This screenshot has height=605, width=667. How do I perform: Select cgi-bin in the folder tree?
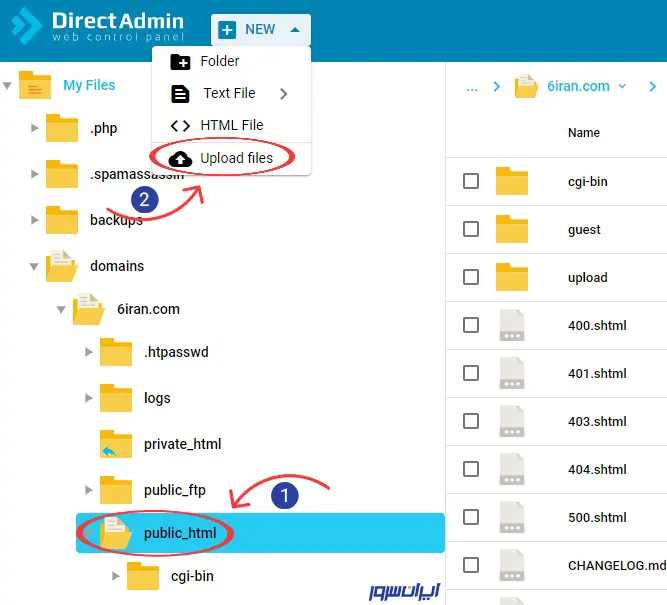[x=192, y=576]
